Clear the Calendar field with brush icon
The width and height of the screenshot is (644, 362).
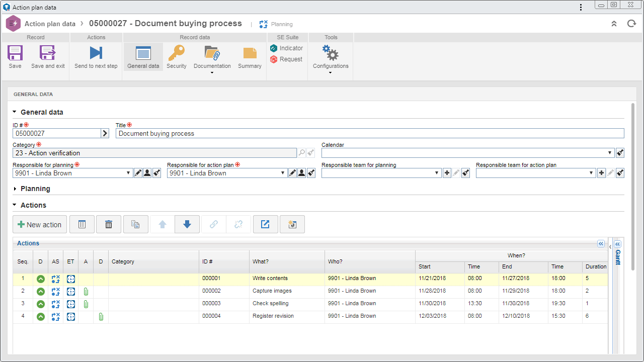620,153
